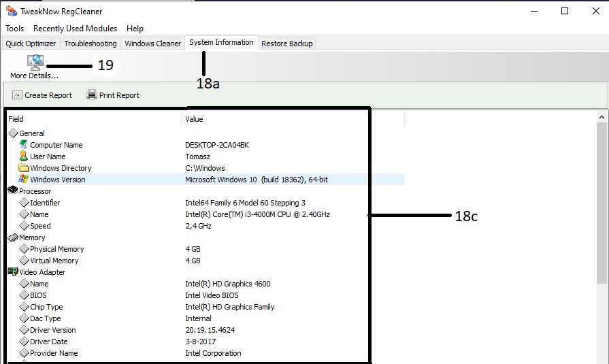The image size is (609, 364).
Task: Click the Computer Name row icon
Action: coord(24,144)
